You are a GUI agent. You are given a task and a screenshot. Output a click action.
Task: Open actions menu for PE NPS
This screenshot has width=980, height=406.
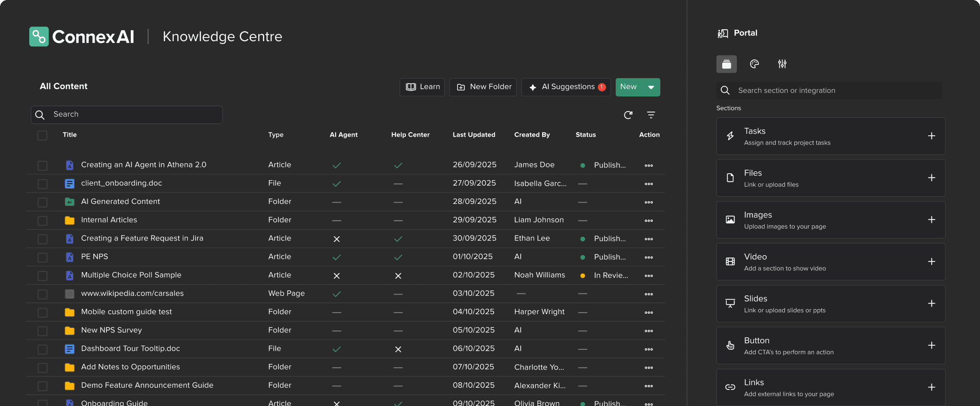pyautogui.click(x=649, y=257)
